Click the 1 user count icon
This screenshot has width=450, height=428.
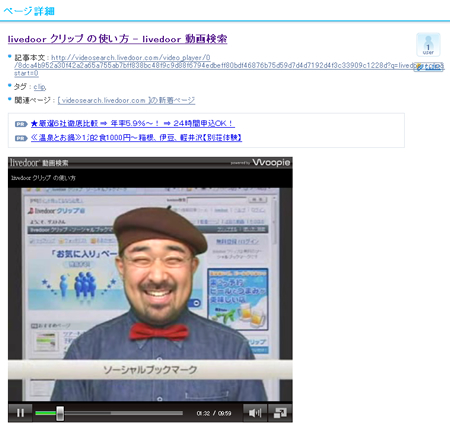428,45
